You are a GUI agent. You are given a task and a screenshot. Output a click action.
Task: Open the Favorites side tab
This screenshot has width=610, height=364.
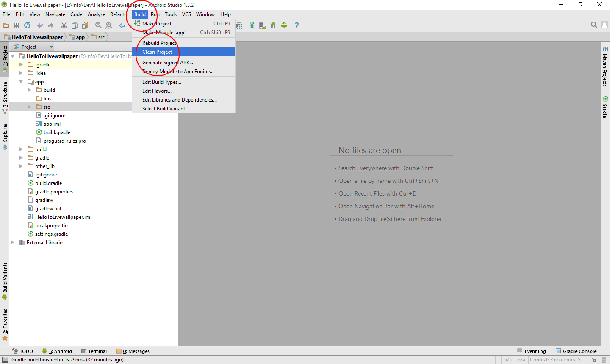click(x=5, y=325)
